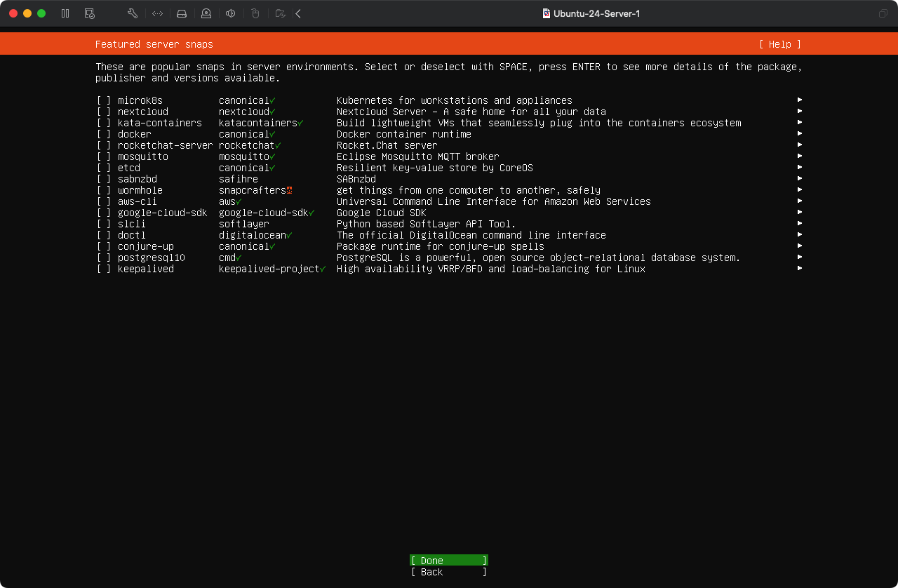
Task: Click the verified checkmark beside digitalocean
Action: [x=289, y=236]
